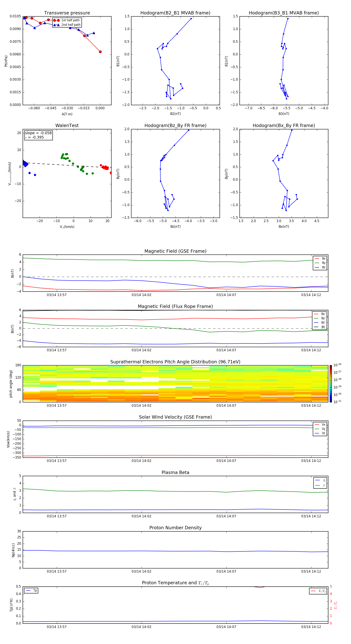Click the pitch angle colorbar
The height and width of the screenshot is (644, 351).
pos(331,384)
